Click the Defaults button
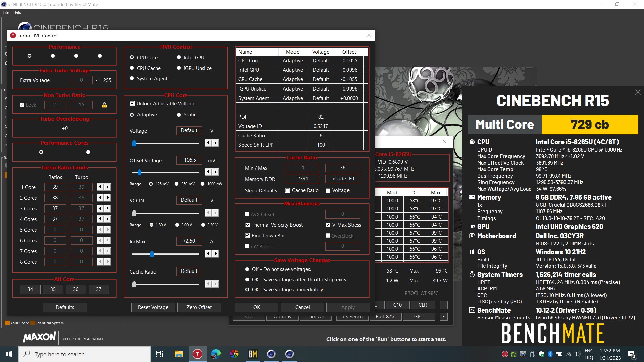The image size is (644, 362). (x=65, y=307)
